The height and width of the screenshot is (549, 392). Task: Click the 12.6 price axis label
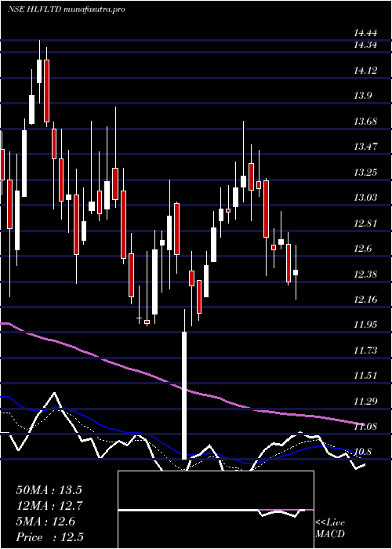(x=362, y=249)
